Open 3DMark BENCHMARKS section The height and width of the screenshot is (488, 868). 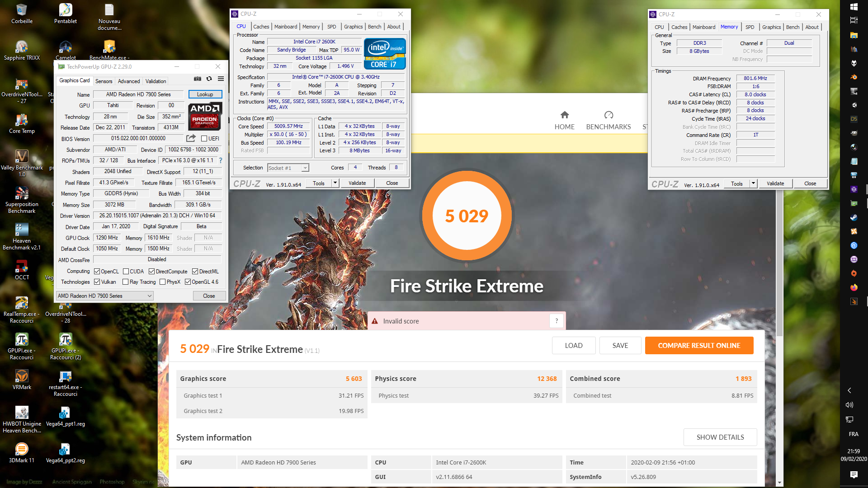pyautogui.click(x=609, y=121)
